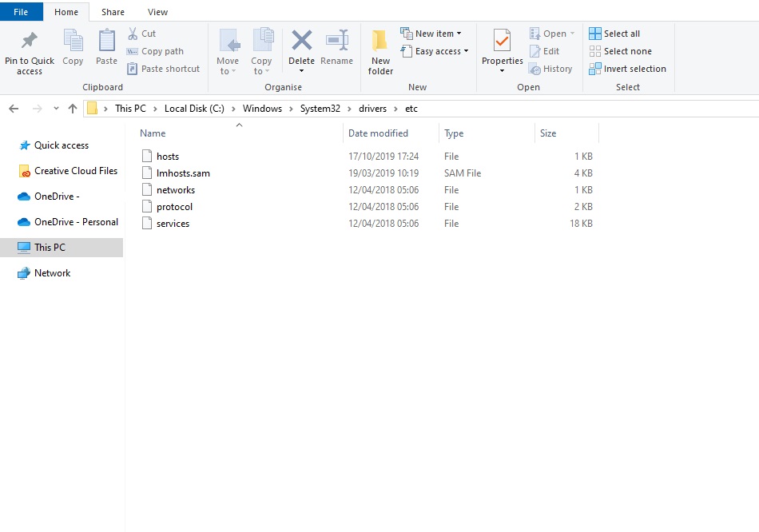Navigate to Windows in breadcrumb

tap(262, 109)
